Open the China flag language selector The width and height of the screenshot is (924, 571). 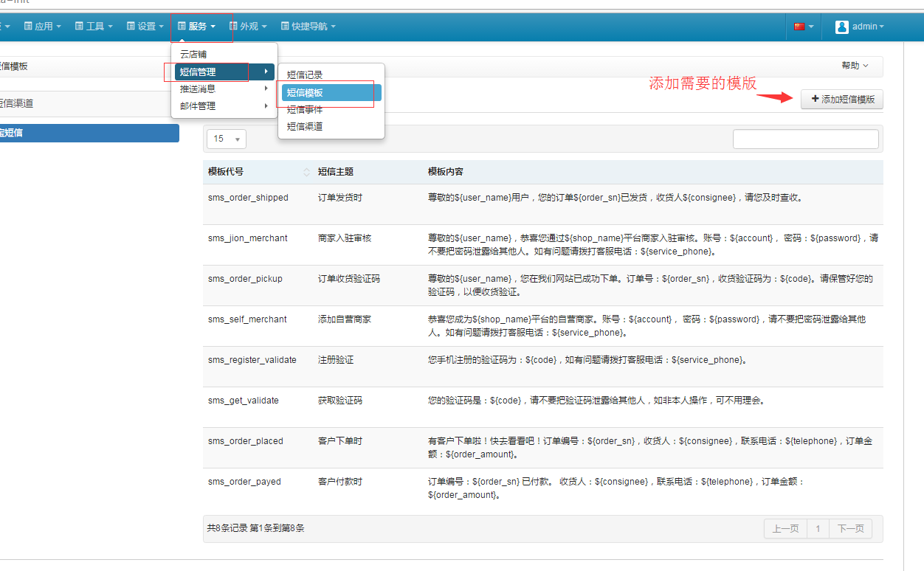[803, 27]
